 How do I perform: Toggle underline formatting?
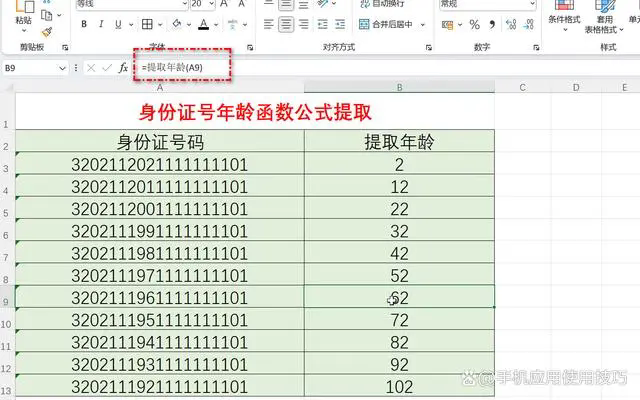[118, 25]
